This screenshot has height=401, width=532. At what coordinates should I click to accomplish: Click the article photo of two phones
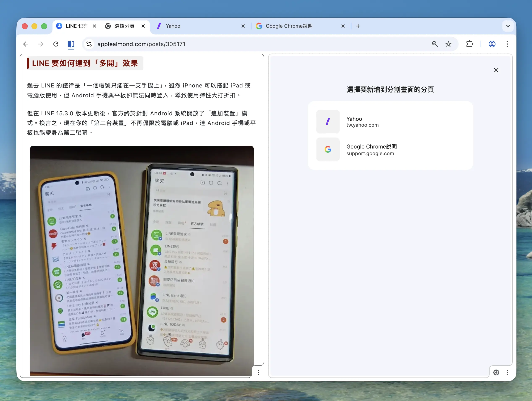tap(142, 261)
